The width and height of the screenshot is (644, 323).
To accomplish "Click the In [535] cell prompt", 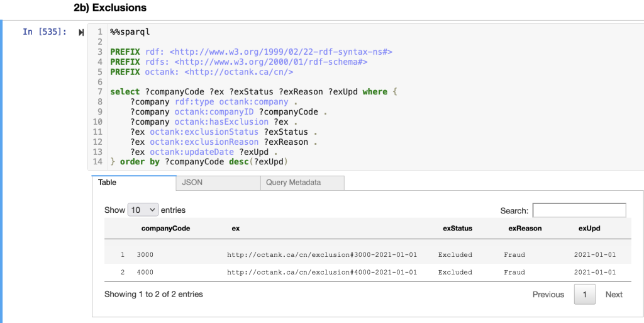I will pyautogui.click(x=45, y=32).
